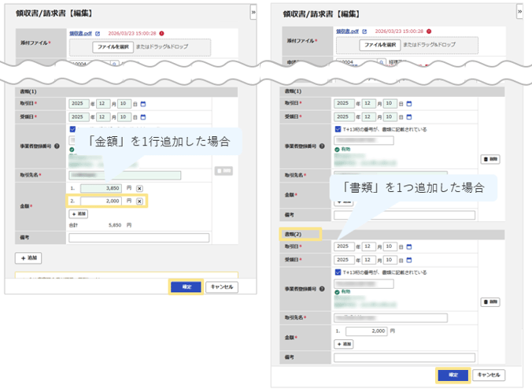The height and width of the screenshot is (392, 532).
Task: Click 取引先名 field in 書類(2) section
Action: 390,318
